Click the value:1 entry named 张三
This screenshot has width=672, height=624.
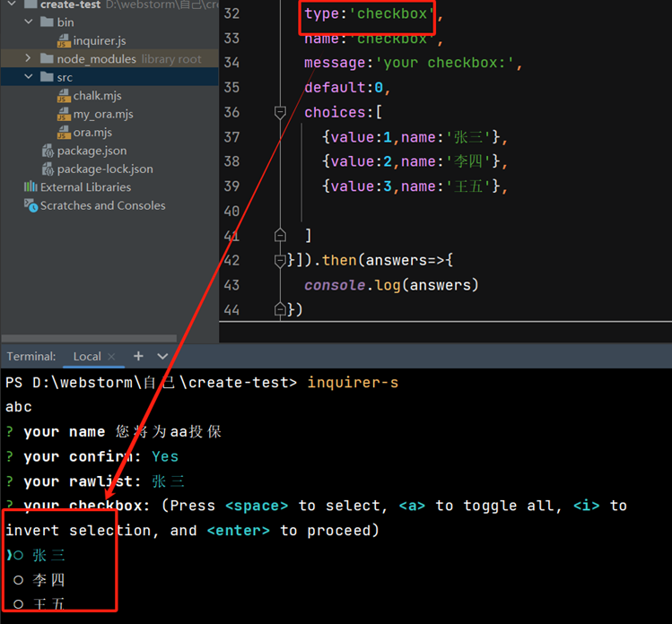[x=412, y=137]
